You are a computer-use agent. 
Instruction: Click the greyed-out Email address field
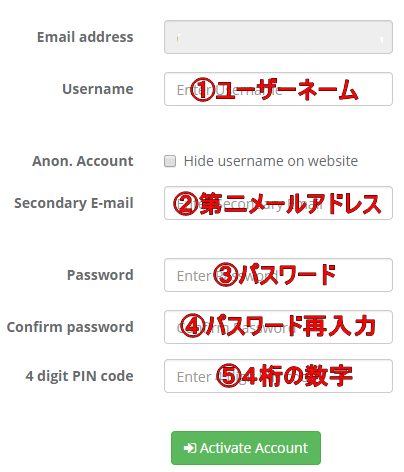(278, 37)
